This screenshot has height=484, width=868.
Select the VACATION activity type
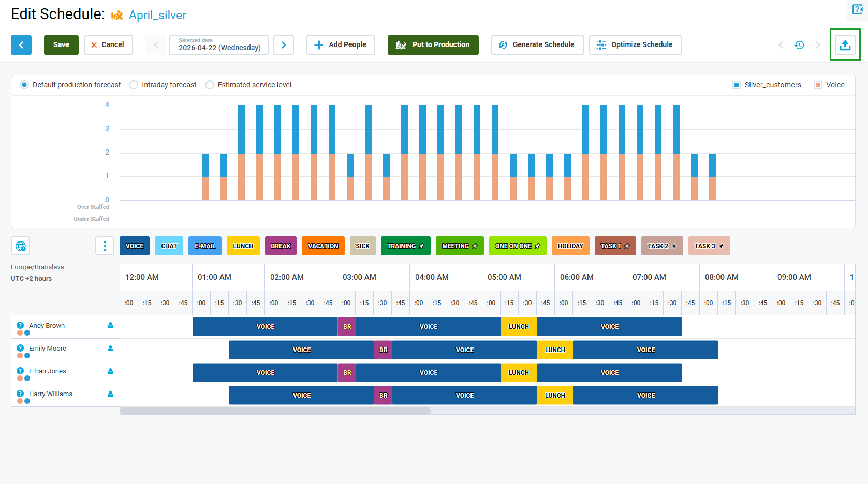tap(323, 246)
